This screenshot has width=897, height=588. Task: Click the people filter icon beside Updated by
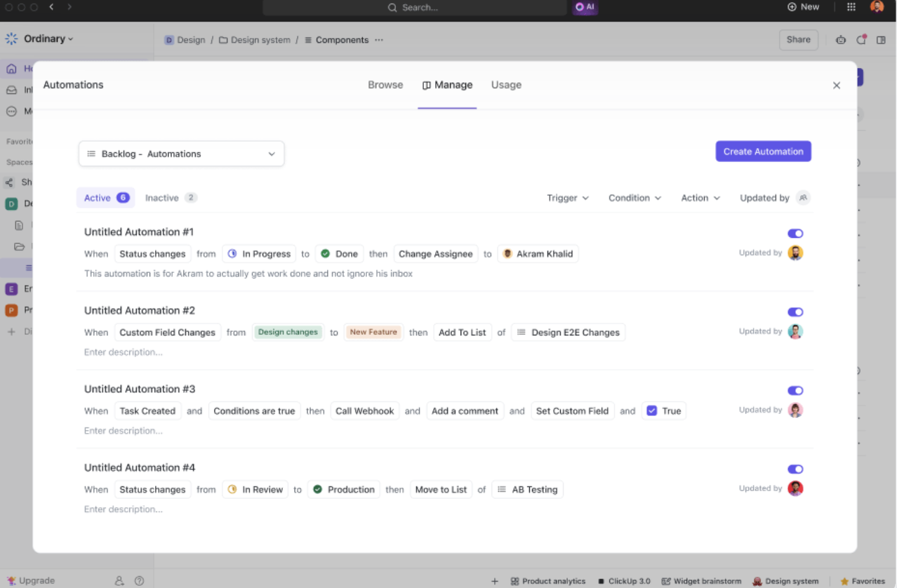click(804, 198)
